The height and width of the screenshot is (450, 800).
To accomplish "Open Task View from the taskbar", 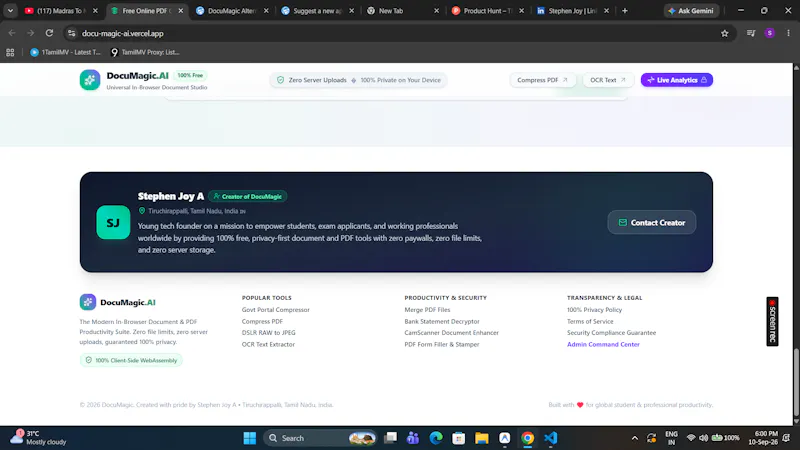I will 390,438.
